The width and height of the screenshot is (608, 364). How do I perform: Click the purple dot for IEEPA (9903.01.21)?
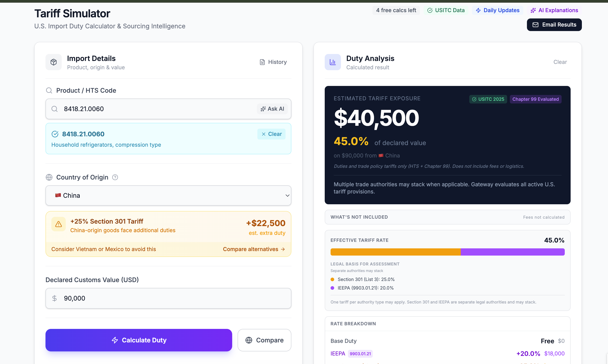coord(332,288)
